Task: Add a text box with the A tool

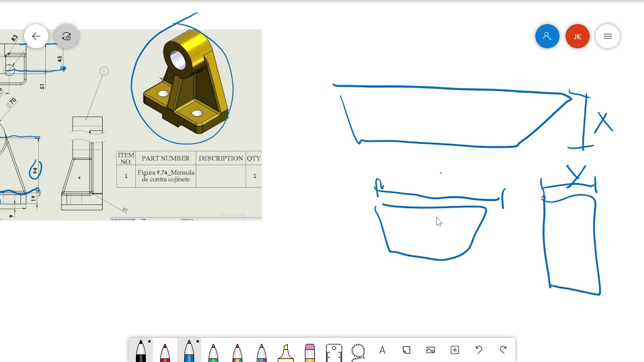Action: click(x=382, y=350)
